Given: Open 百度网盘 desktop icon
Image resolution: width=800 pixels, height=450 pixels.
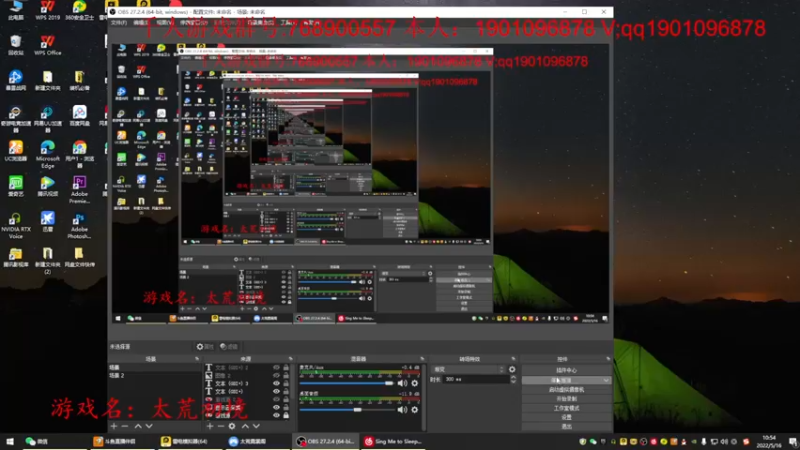Looking at the screenshot, I should (79, 116).
